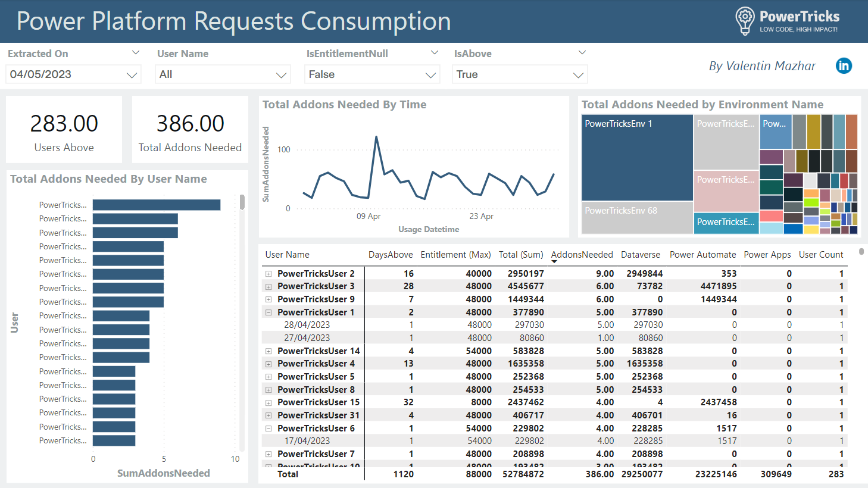Sort by the User Name column header
Screen dimensions: 868x488
tap(288, 255)
